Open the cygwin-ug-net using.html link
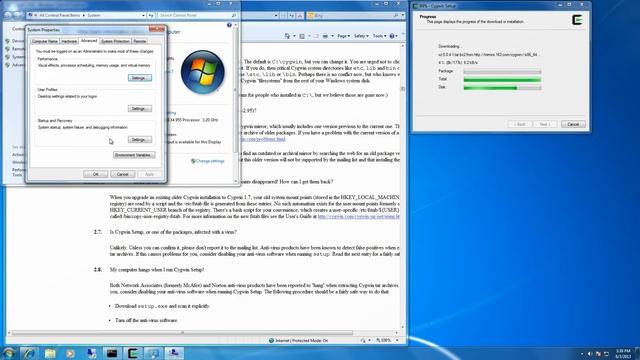Viewport: 640px width, 360px height. 358,216
